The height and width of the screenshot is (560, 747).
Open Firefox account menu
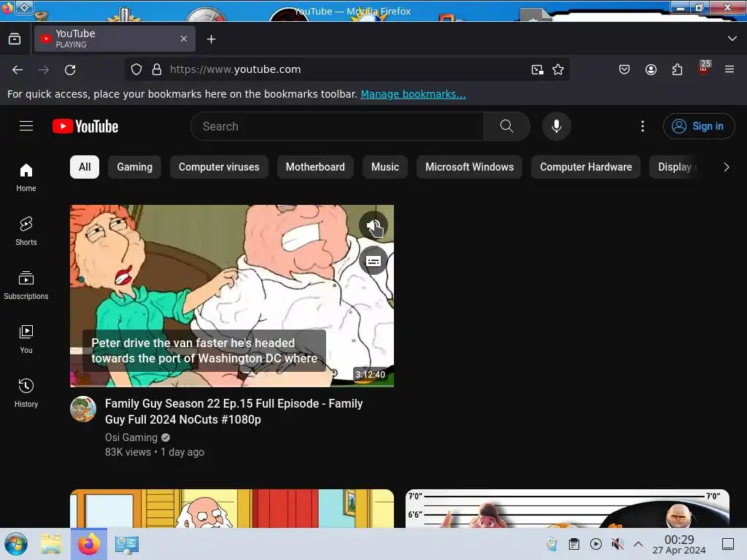[x=651, y=69]
